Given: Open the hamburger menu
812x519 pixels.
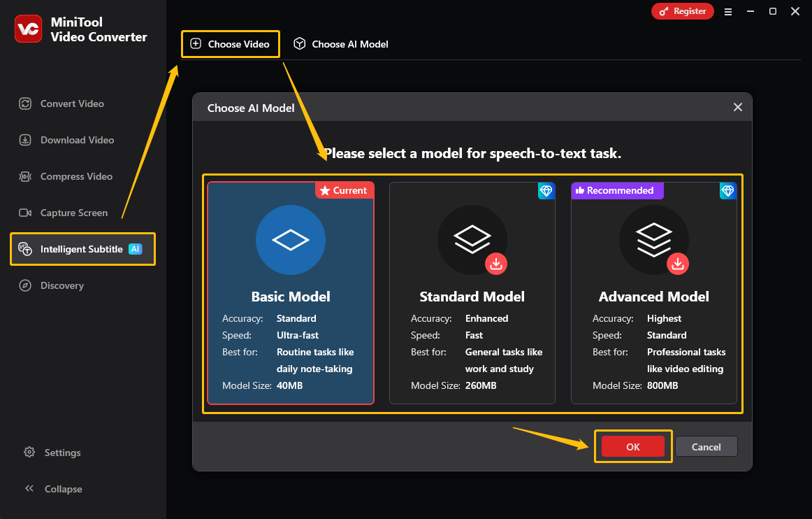Looking at the screenshot, I should pos(727,11).
